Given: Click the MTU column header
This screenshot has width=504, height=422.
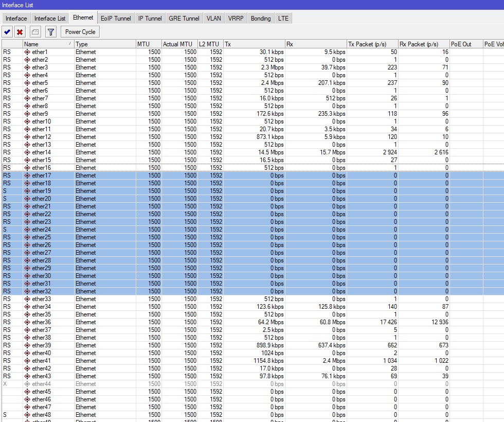Looking at the screenshot, I should click(149, 44).
